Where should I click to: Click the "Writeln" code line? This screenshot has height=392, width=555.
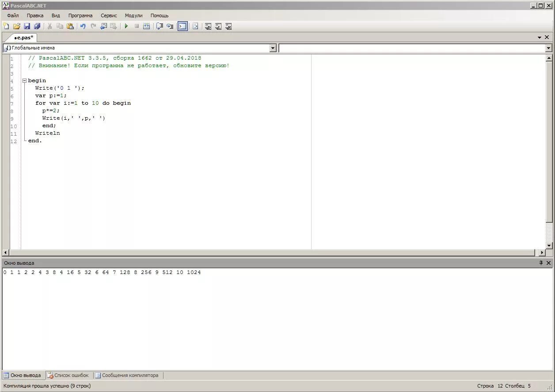pyautogui.click(x=48, y=133)
